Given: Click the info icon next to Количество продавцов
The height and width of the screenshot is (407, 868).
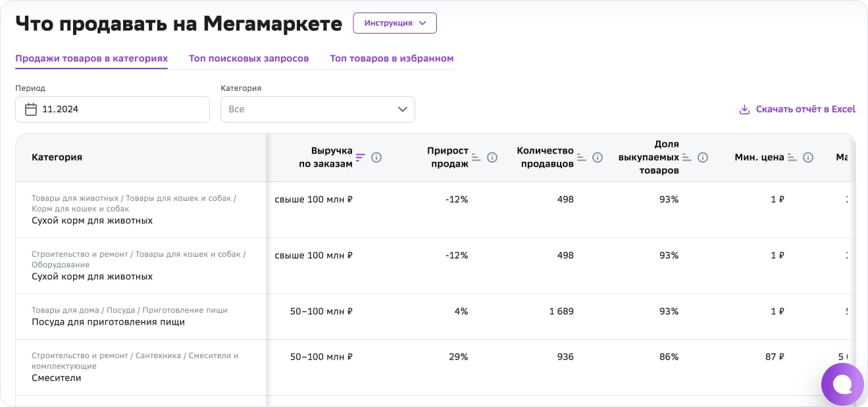Looking at the screenshot, I should (597, 157).
